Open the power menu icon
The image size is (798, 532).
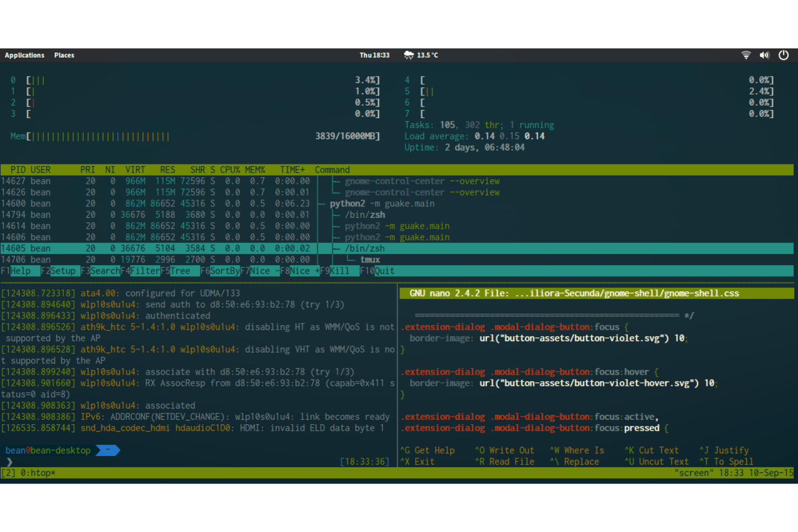[x=783, y=55]
